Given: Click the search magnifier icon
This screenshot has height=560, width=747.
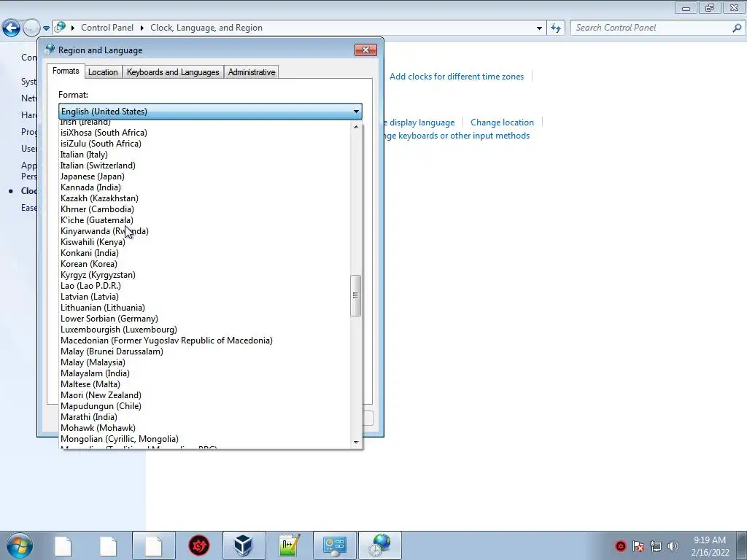Looking at the screenshot, I should (x=737, y=28).
